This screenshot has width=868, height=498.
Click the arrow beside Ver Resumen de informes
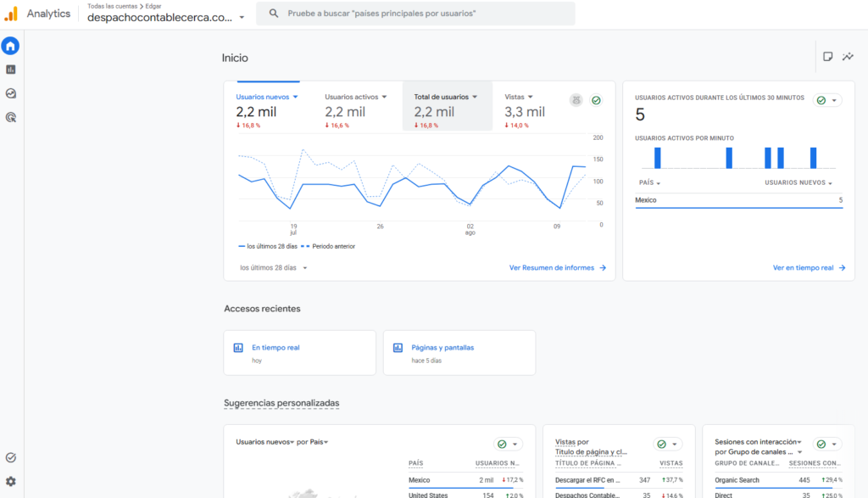tap(603, 268)
